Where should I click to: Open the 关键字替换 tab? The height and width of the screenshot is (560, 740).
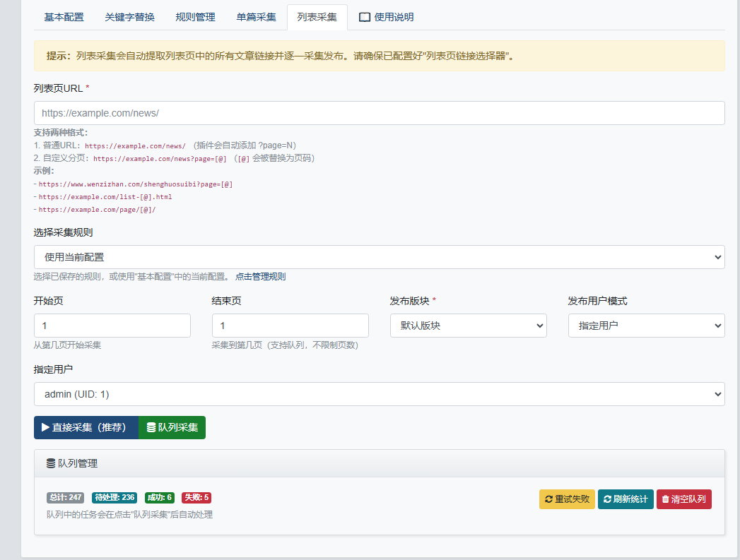click(129, 17)
